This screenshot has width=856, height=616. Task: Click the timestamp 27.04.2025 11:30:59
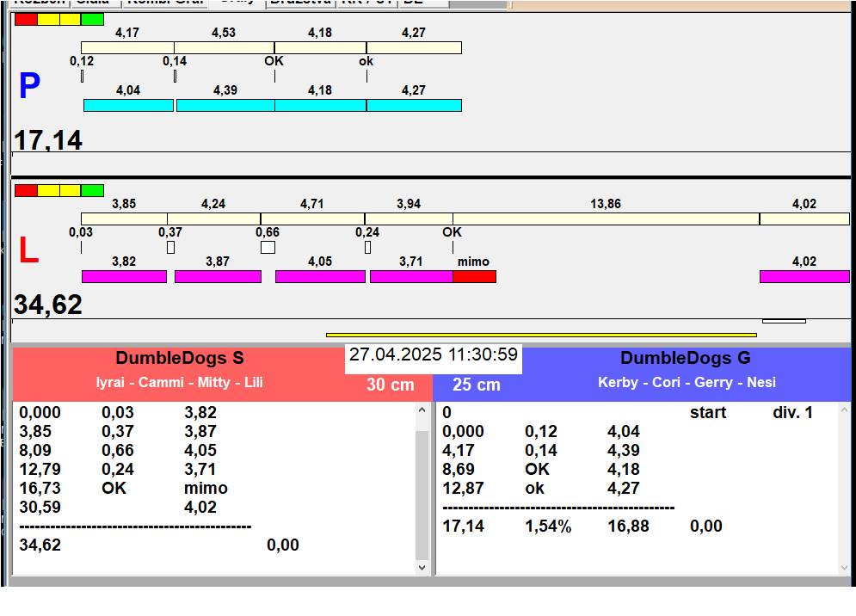point(433,354)
